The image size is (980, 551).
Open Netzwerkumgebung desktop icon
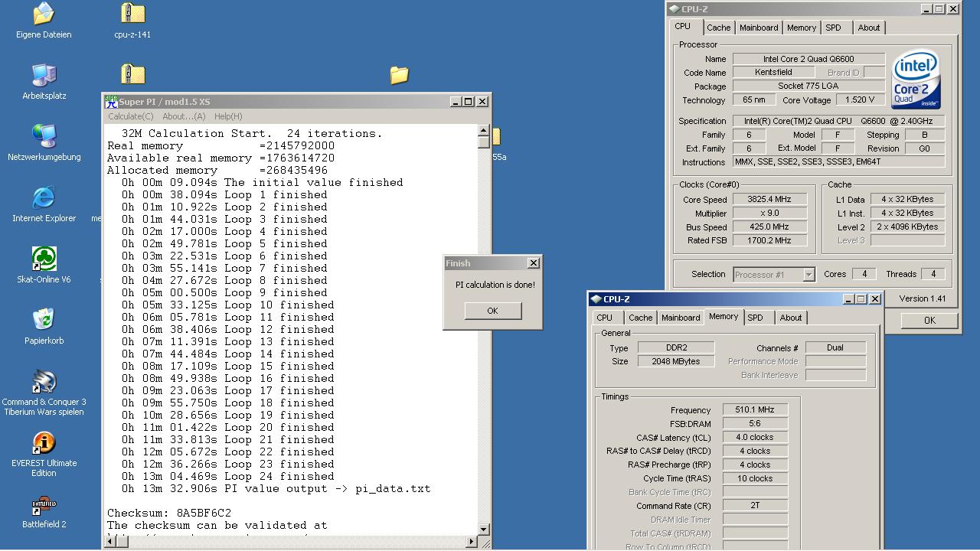44,143
